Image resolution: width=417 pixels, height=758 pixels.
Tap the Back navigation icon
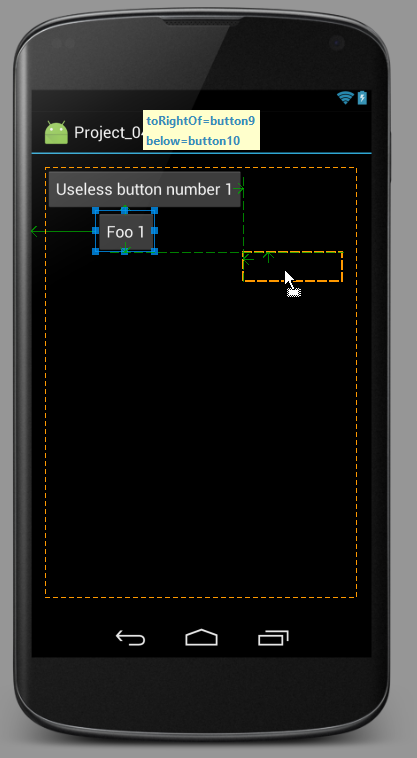point(130,638)
